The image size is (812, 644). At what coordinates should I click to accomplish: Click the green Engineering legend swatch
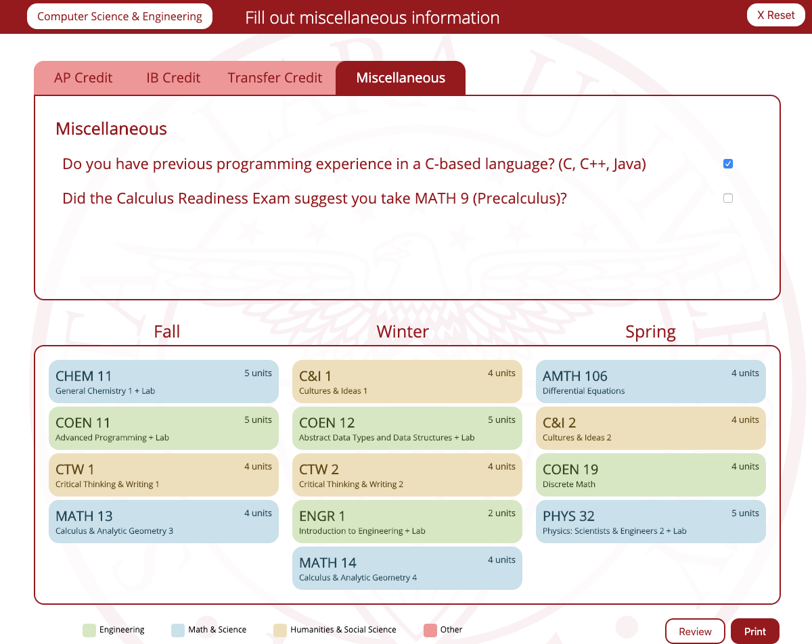pos(89,630)
